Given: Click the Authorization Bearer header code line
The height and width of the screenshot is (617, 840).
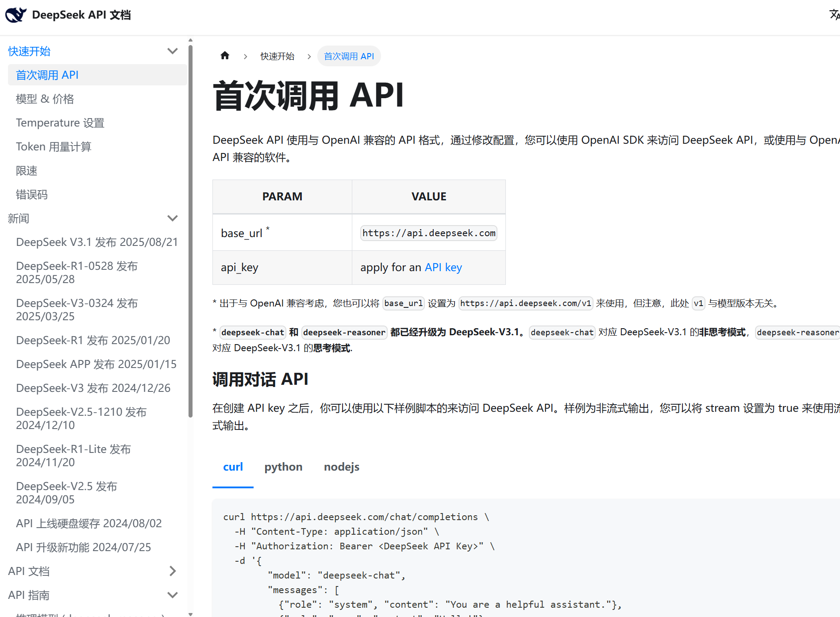Looking at the screenshot, I should click(365, 546).
